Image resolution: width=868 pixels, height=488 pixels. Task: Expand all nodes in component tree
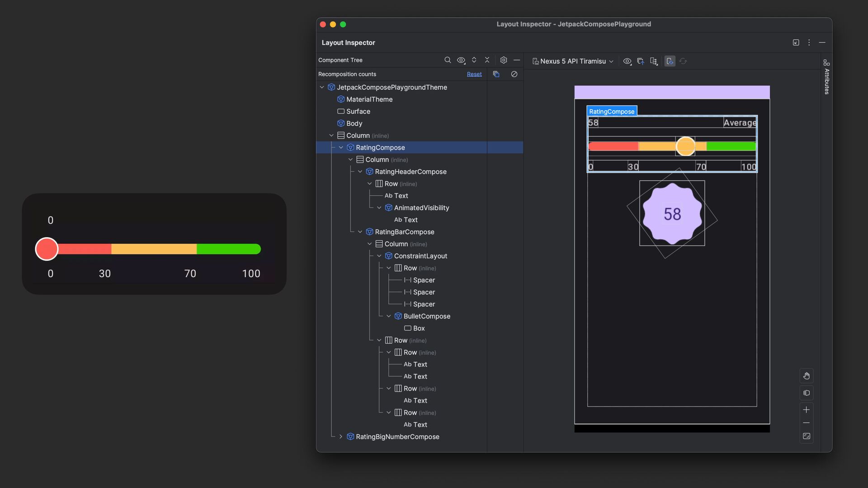474,60
